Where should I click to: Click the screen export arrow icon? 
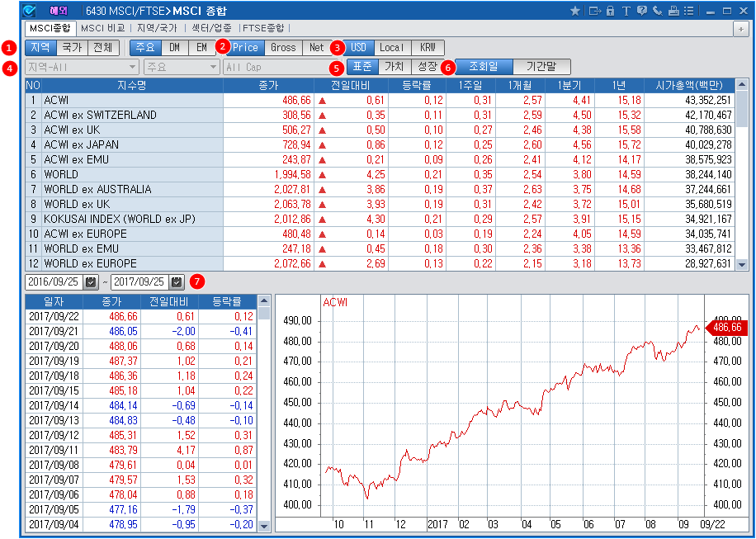pyautogui.click(x=595, y=11)
